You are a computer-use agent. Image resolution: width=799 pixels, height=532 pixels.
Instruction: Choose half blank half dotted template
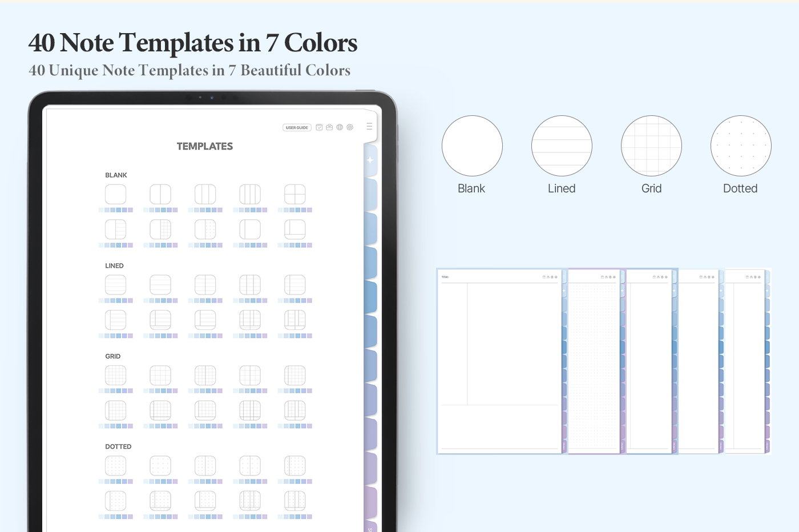click(x=205, y=229)
